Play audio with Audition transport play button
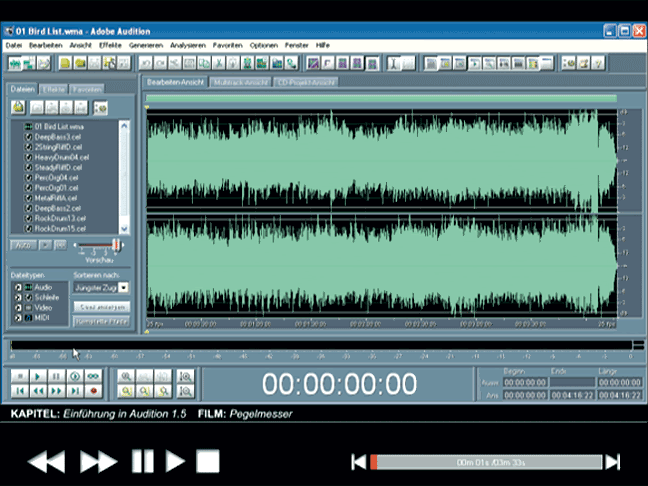The height and width of the screenshot is (486, 648). pos(38,376)
